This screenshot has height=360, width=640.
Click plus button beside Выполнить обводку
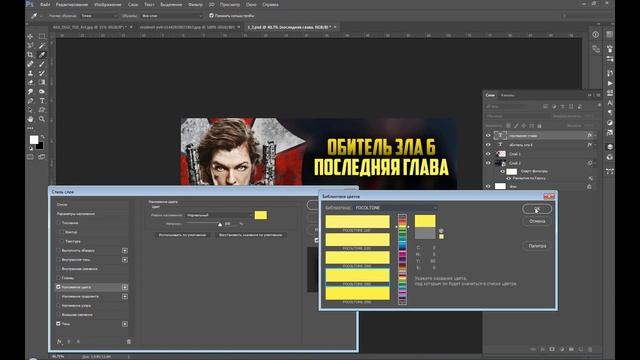coord(124,250)
